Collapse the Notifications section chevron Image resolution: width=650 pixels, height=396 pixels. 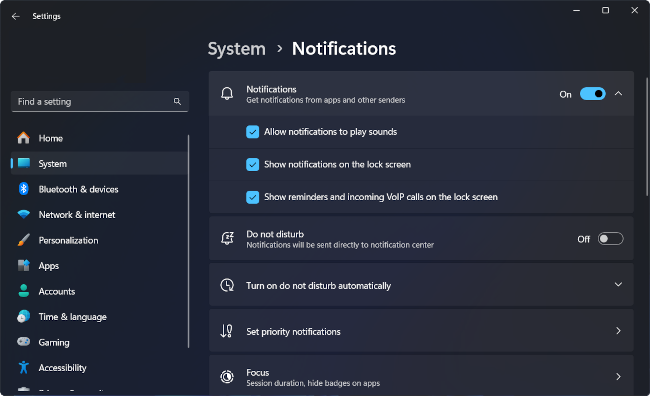[x=618, y=94]
